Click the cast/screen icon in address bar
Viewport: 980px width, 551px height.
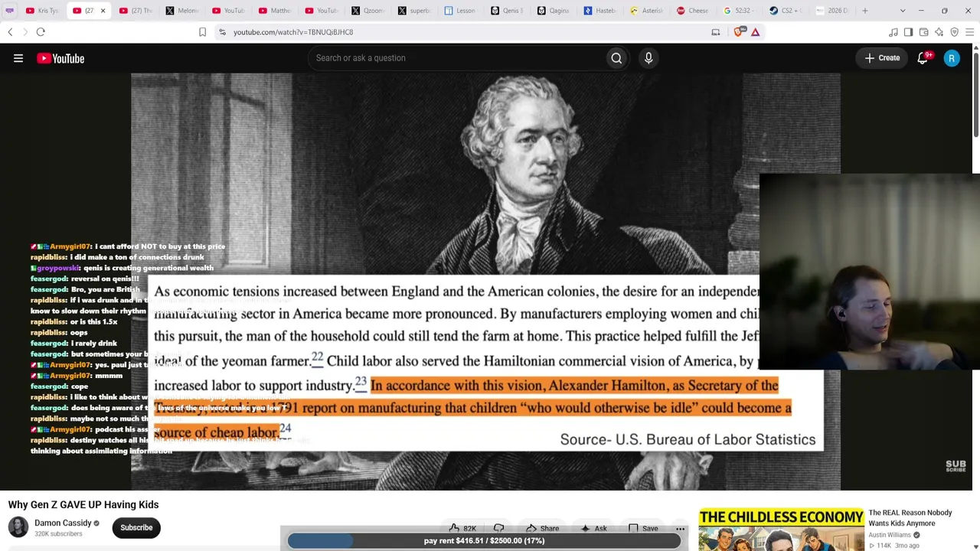[716, 32]
